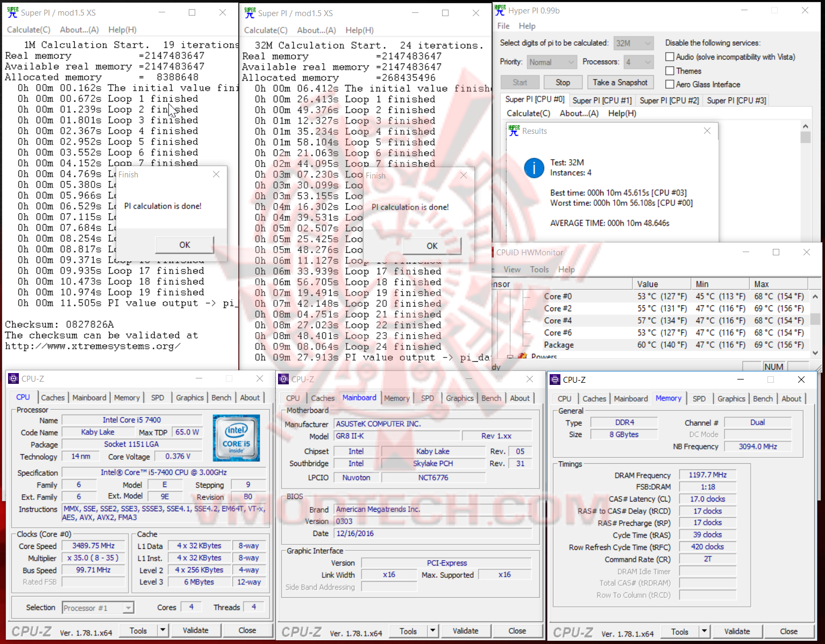Click the Super PI icon in the 1M window title bar

(x=12, y=12)
